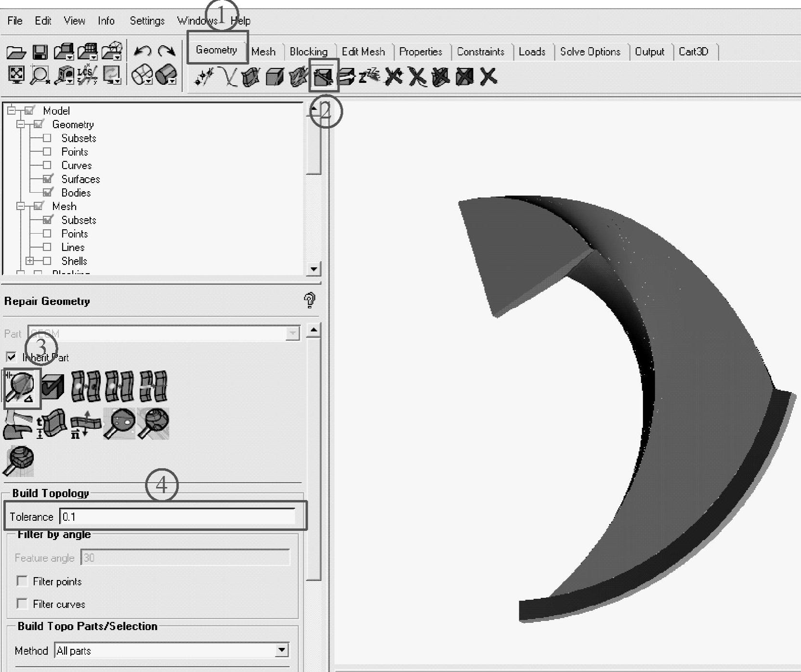Viewport: 801px width, 672px height.
Task: Open the Method All parts dropdown
Action: click(282, 650)
